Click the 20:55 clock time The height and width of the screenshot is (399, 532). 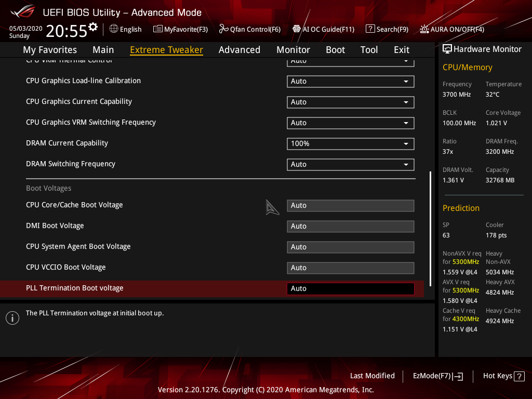click(x=66, y=31)
